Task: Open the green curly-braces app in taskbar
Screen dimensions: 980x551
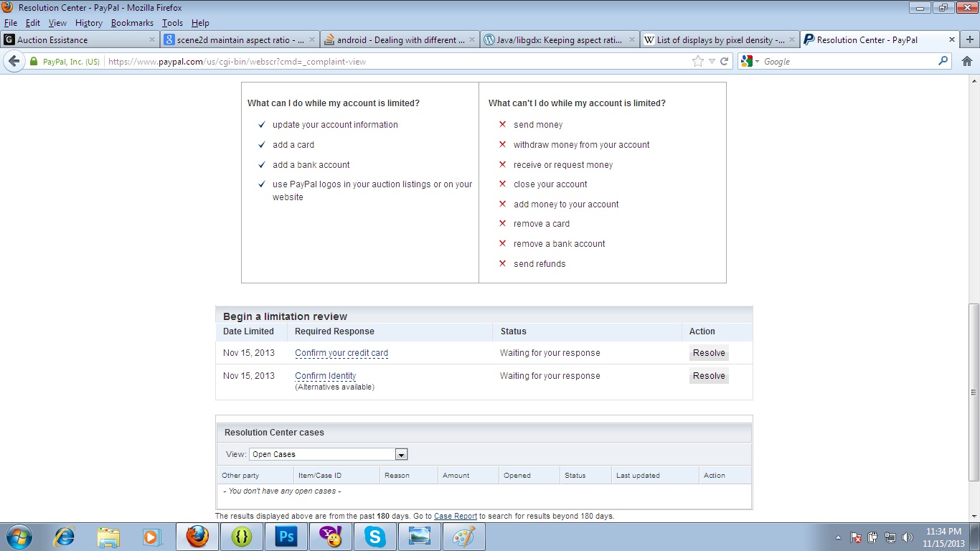Action: coord(242,537)
